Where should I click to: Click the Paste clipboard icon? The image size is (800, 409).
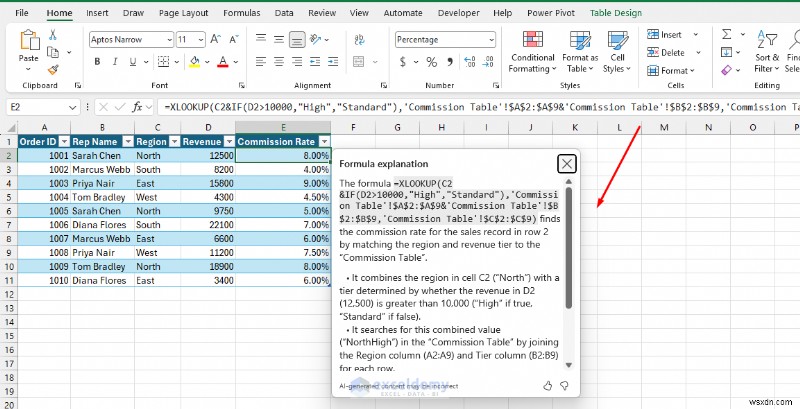[x=29, y=41]
